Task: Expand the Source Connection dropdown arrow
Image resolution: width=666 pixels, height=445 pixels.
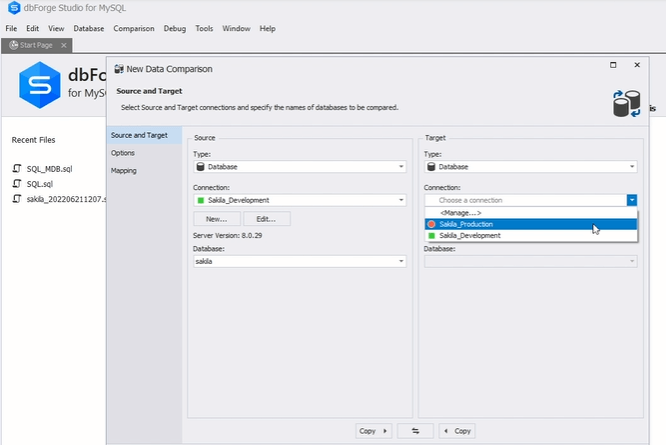Action: tap(401, 200)
